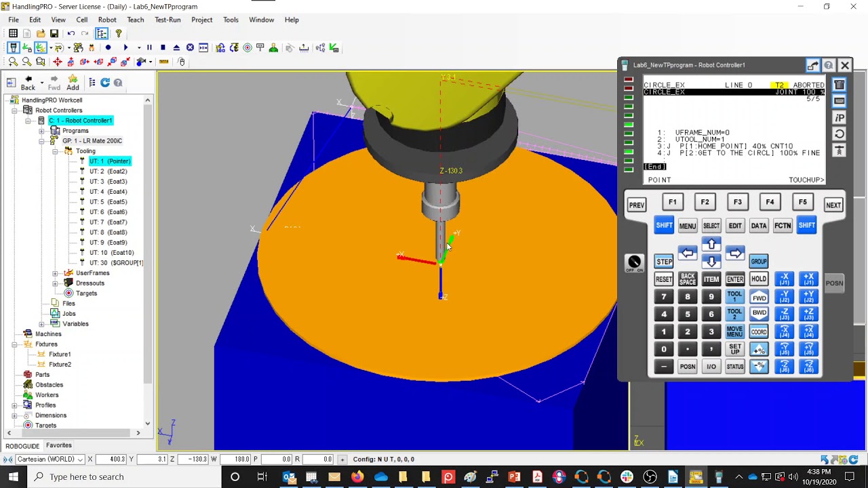Expand the Variables tree node

click(x=42, y=324)
